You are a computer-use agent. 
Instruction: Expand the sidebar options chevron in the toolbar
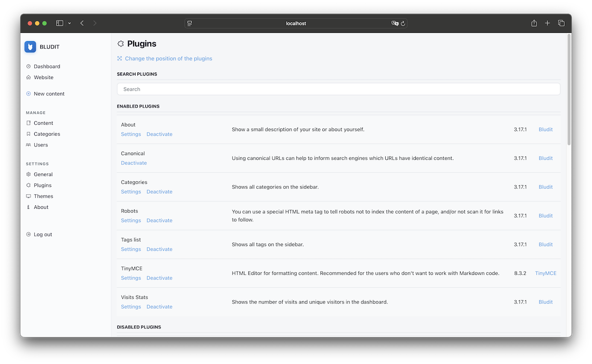click(69, 23)
